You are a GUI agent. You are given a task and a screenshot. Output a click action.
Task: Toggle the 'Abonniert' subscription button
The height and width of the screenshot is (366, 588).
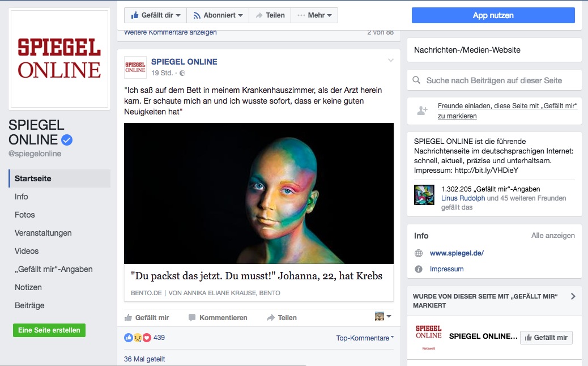tap(218, 15)
